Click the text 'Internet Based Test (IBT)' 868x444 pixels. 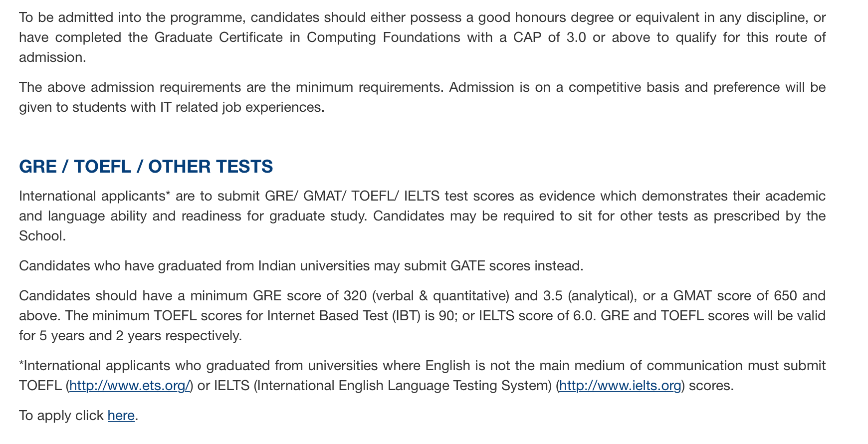pos(344,316)
